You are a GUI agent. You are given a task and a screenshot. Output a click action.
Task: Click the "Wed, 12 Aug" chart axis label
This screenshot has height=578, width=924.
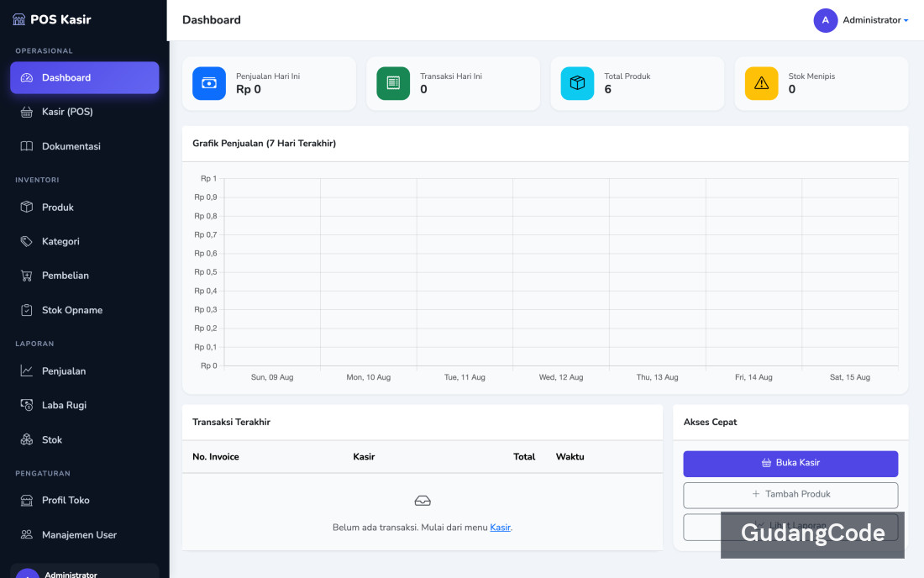561,377
